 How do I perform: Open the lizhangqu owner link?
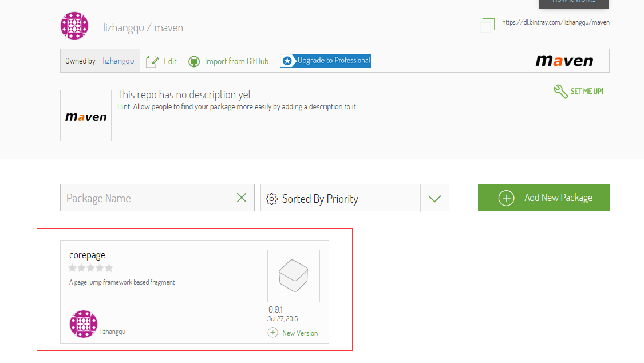tap(118, 61)
